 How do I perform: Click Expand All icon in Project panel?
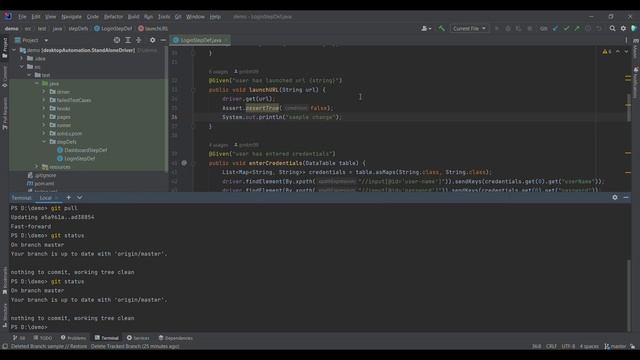coord(128,40)
